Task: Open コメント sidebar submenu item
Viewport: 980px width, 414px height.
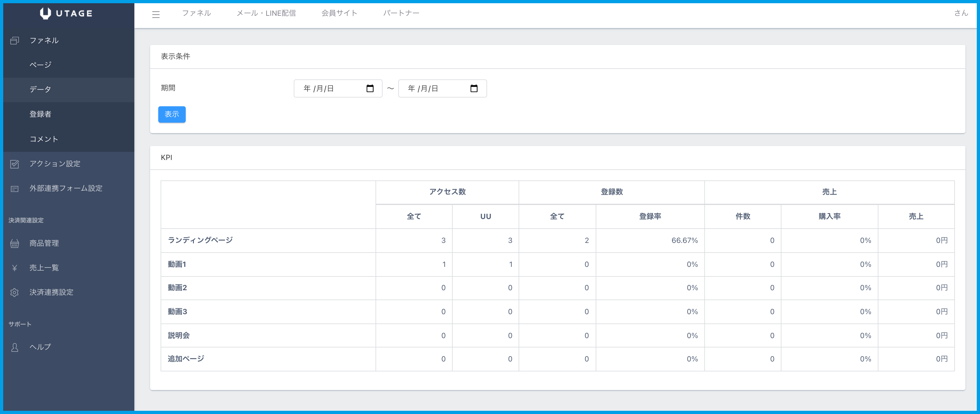Action: click(44, 139)
